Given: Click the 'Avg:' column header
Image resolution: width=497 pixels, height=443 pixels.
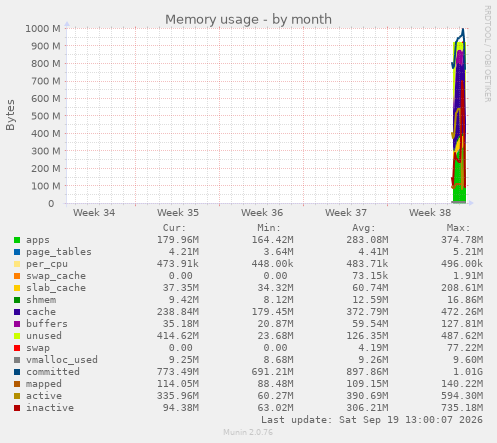Looking at the screenshot, I should (x=364, y=228).
